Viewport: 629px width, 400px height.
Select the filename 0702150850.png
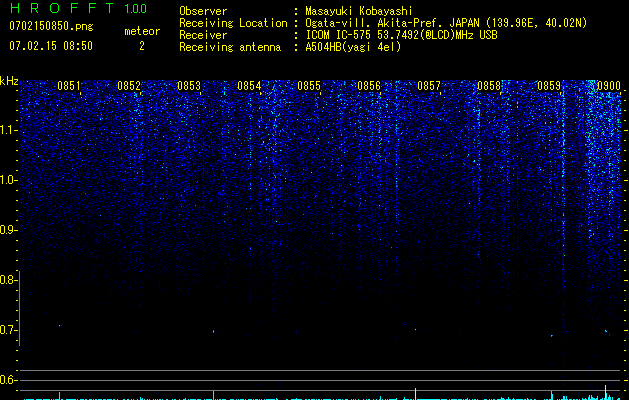pos(51,26)
